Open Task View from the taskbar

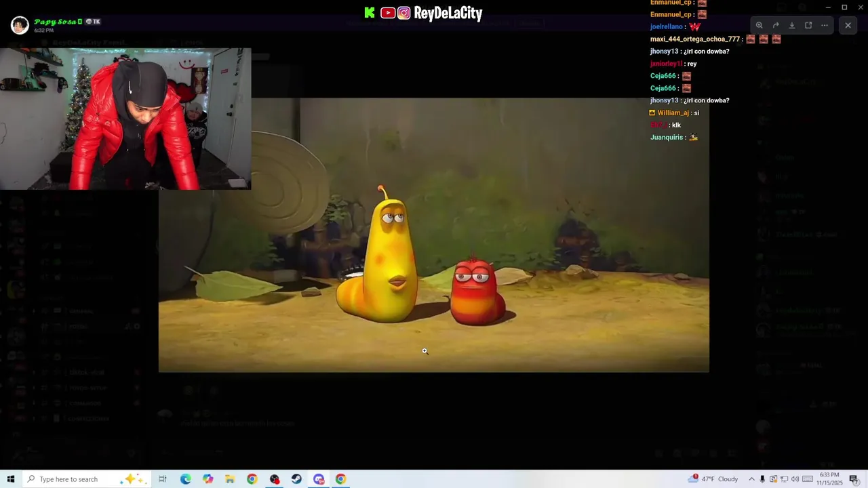[163, 479]
